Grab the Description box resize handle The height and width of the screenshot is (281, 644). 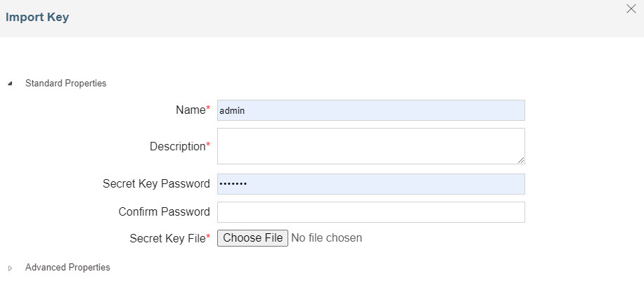coord(521,160)
